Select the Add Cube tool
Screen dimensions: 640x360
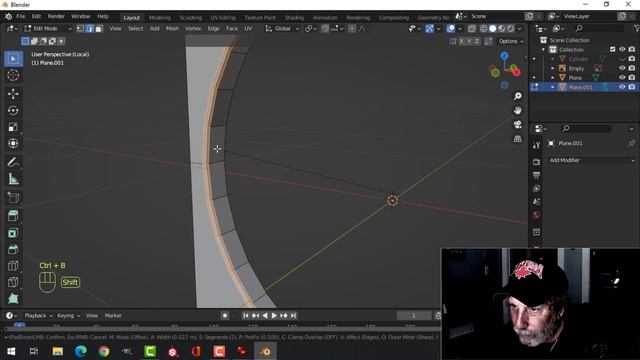[x=13, y=198]
